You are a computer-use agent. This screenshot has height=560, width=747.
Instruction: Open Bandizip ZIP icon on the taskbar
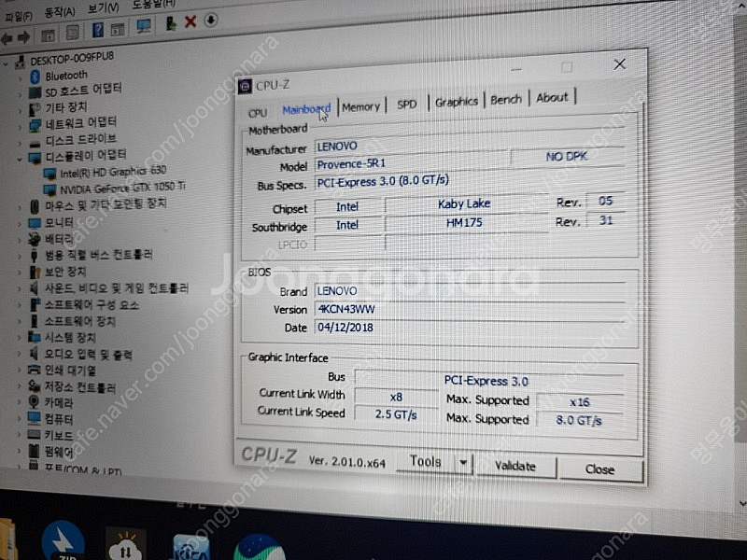pyautogui.click(x=63, y=541)
